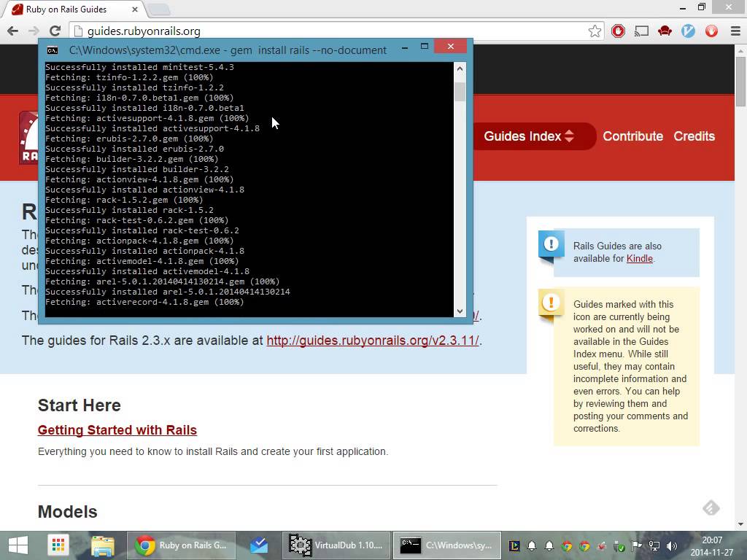
Task: Open the blue checkmark mail app in taskbar
Action: click(259, 545)
